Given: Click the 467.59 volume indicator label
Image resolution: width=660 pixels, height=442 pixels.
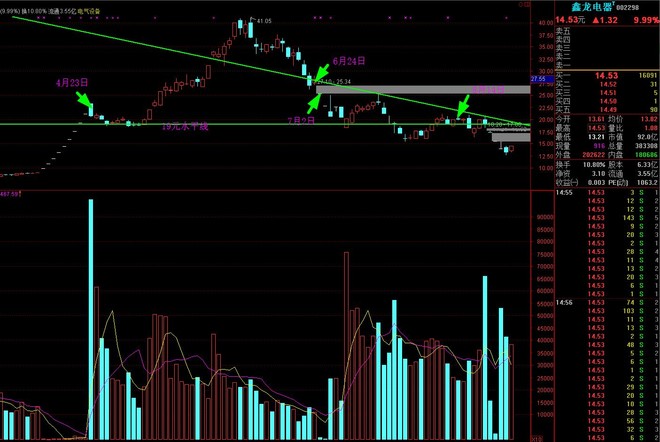Looking at the screenshot, I should pyautogui.click(x=9, y=194).
